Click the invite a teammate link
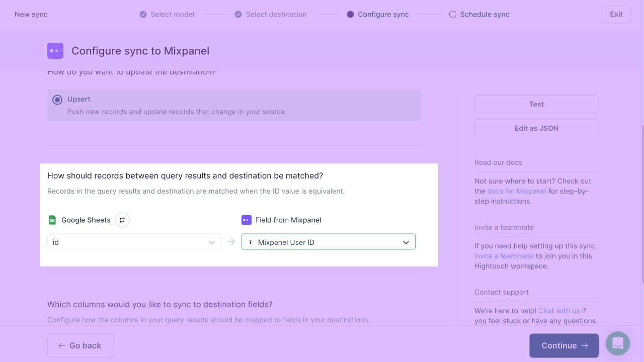 (x=504, y=256)
